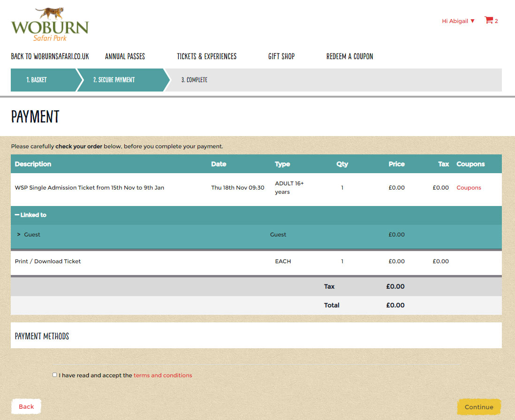Open the Tickets & Experiences menu
This screenshot has height=420, width=515.
[206, 56]
